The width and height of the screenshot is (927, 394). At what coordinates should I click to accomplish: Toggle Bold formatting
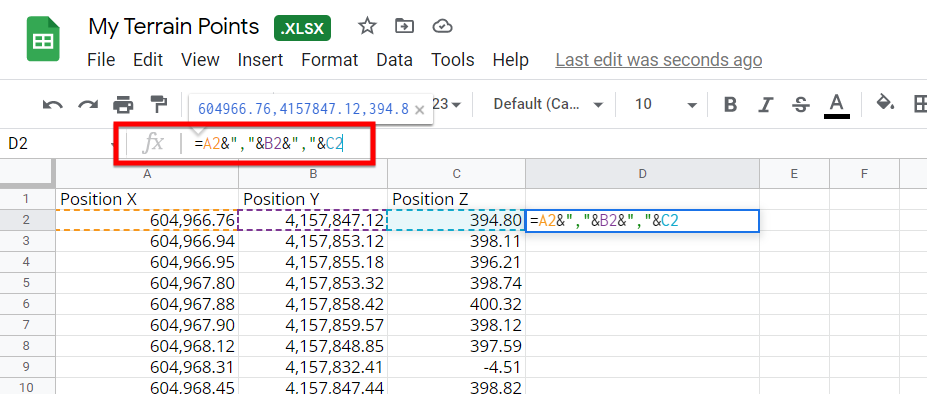pyautogui.click(x=731, y=105)
